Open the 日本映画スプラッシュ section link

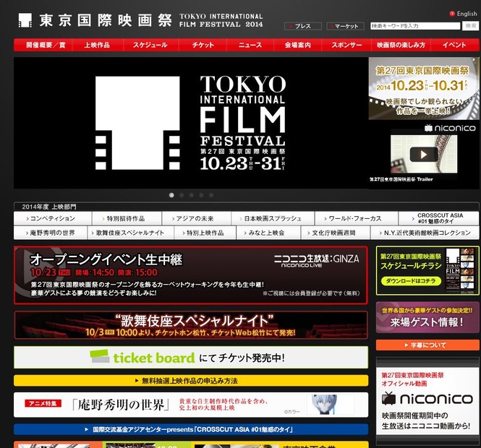[x=273, y=218]
